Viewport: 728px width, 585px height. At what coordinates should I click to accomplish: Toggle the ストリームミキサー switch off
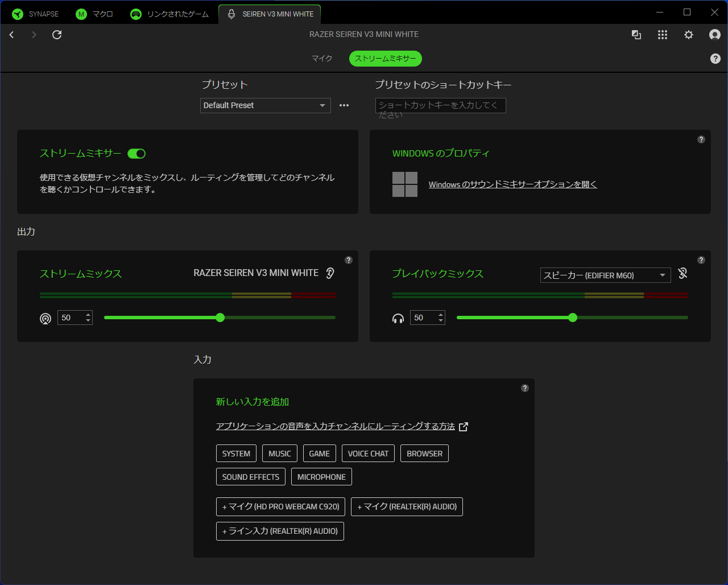pyautogui.click(x=136, y=154)
